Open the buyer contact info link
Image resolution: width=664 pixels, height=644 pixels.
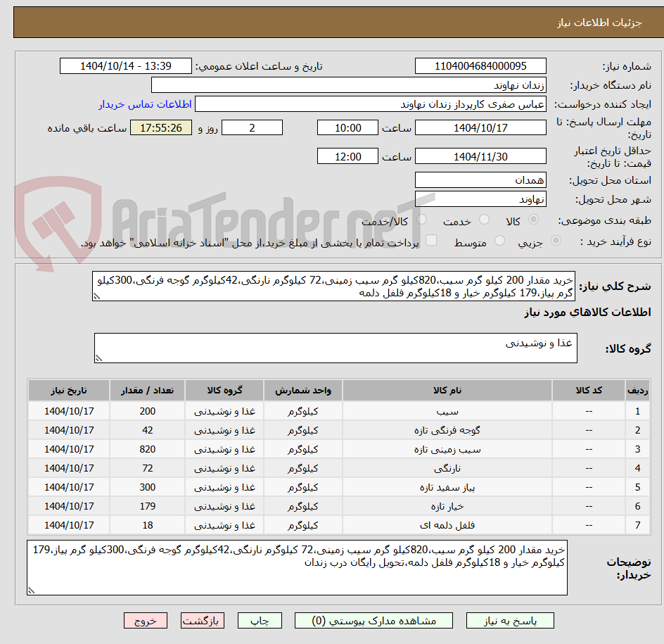pyautogui.click(x=145, y=104)
